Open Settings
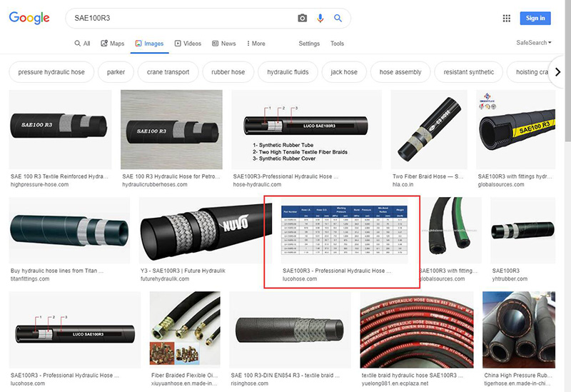Image resolution: width=571 pixels, height=392 pixels. pos(309,44)
